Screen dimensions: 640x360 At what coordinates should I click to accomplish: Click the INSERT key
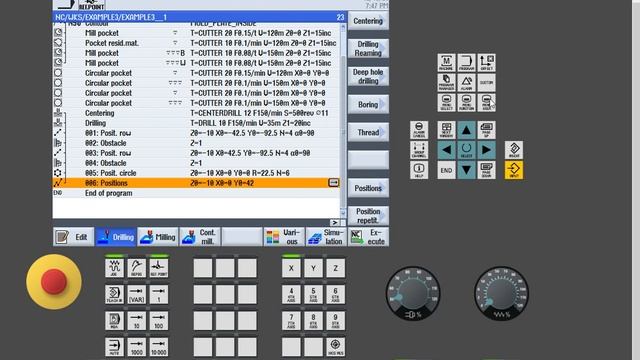514,150
